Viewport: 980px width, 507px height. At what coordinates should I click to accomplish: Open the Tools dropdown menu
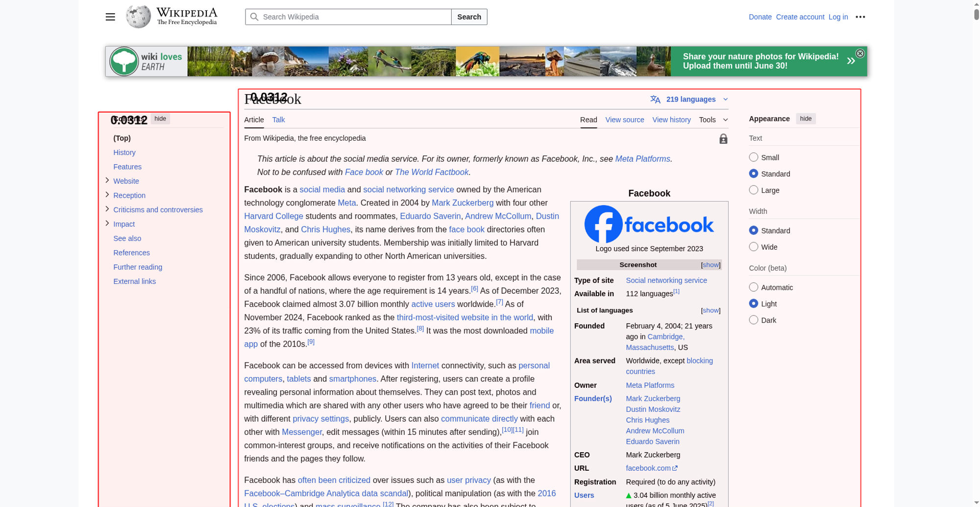point(713,120)
